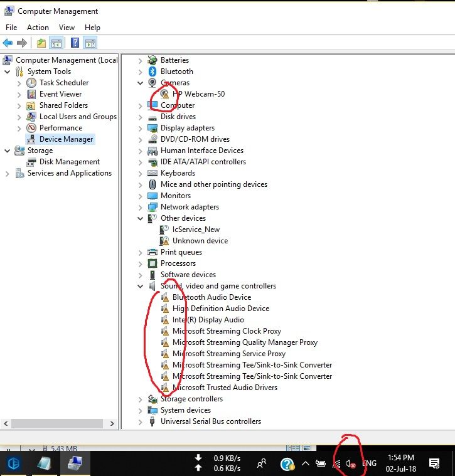Open the File menu

pos(11,28)
